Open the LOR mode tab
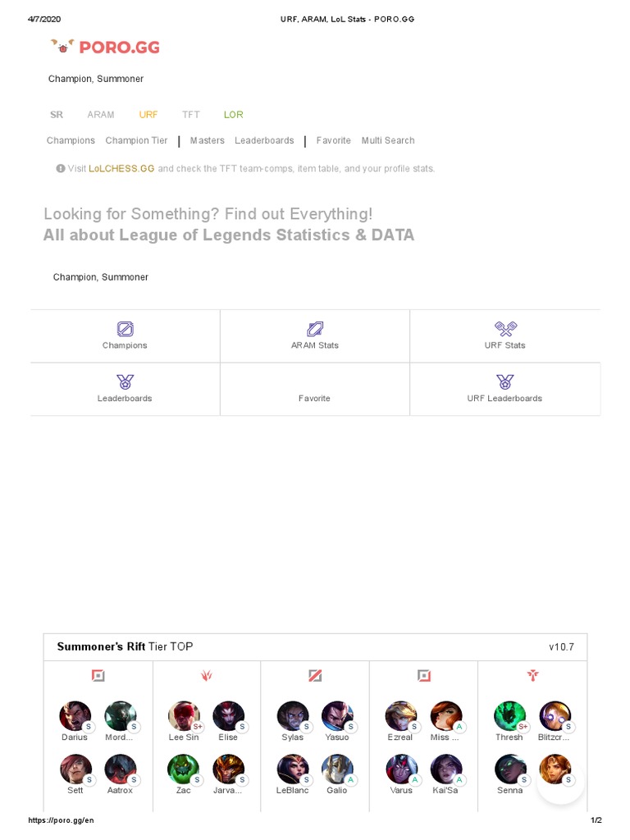Screen dimensions: 630x840 click(234, 115)
